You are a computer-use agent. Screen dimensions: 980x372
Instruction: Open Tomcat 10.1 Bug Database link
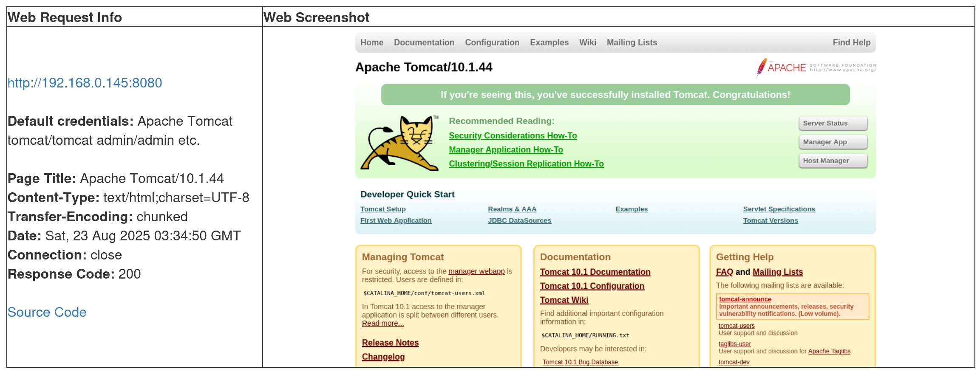point(580,362)
